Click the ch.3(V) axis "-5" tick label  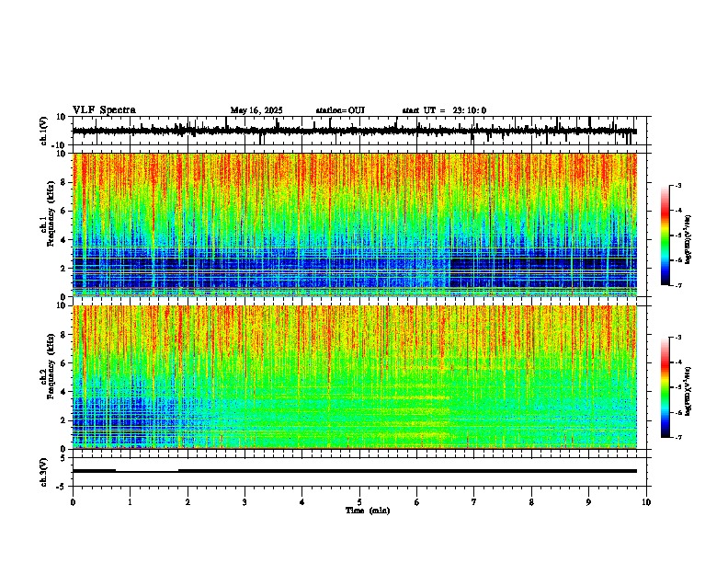click(x=62, y=487)
